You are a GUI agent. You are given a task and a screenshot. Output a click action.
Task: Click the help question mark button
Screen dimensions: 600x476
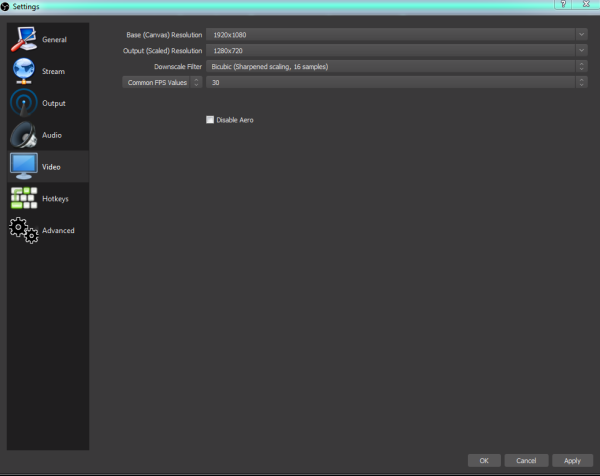point(563,4)
